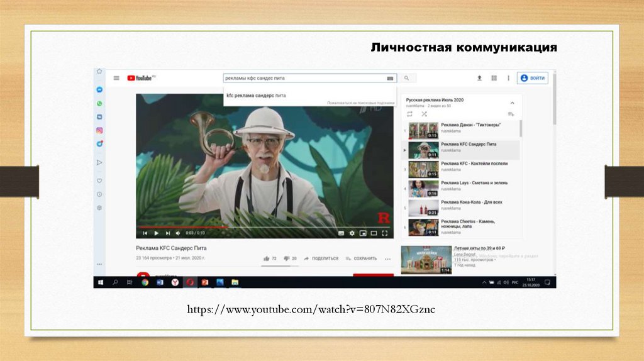Open the on-screen keyboard icon in search box
The width and height of the screenshot is (644, 361).
click(x=390, y=78)
